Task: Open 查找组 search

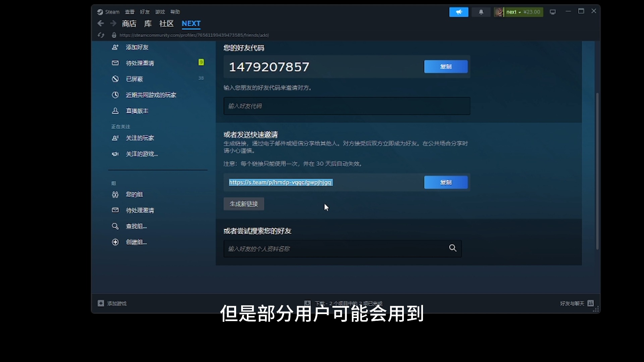Action: 136,226
